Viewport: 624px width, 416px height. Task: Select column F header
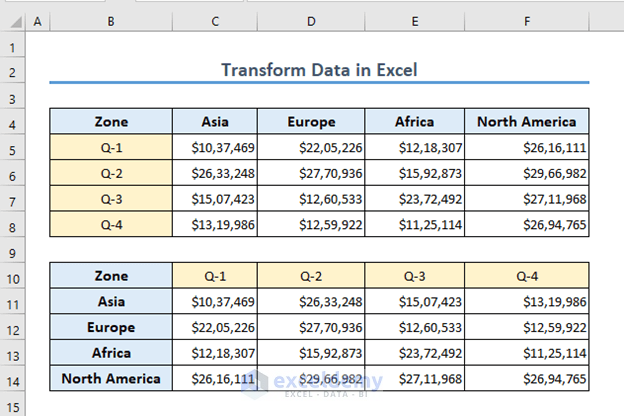tap(526, 21)
